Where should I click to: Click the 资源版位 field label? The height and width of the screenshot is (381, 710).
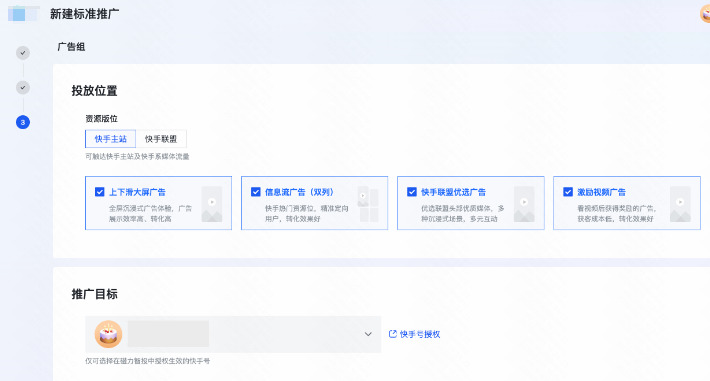tap(101, 119)
